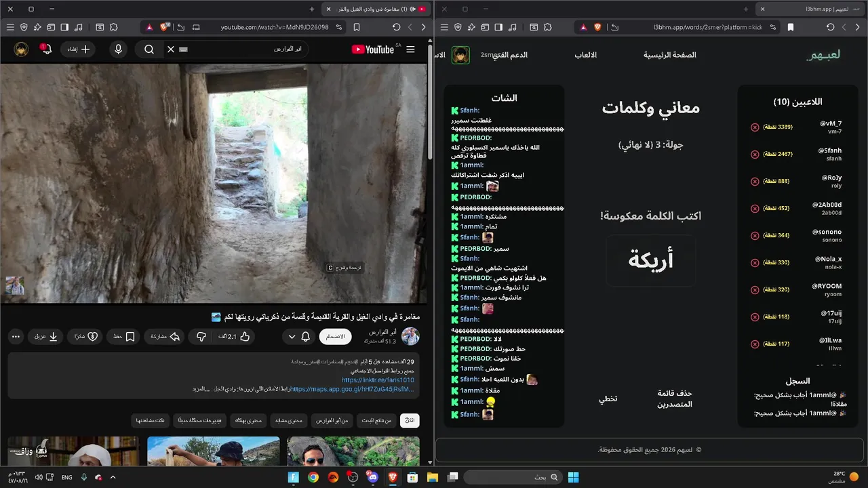Screen dimensions: 868x488
Task: Click the شكراً thanks heart button
Action: pos(85,336)
